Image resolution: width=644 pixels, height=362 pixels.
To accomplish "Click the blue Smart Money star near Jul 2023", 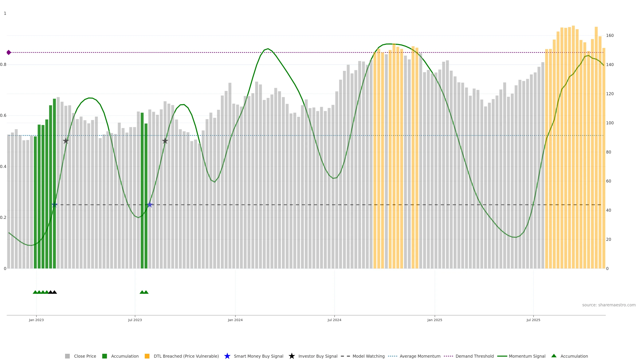I will pyautogui.click(x=149, y=205).
